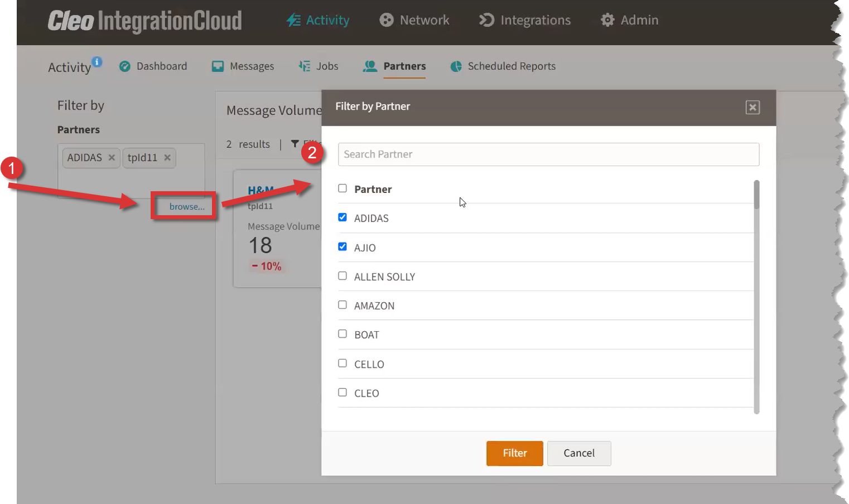Click the info badge next to Activity
The image size is (849, 504).
pos(97,62)
